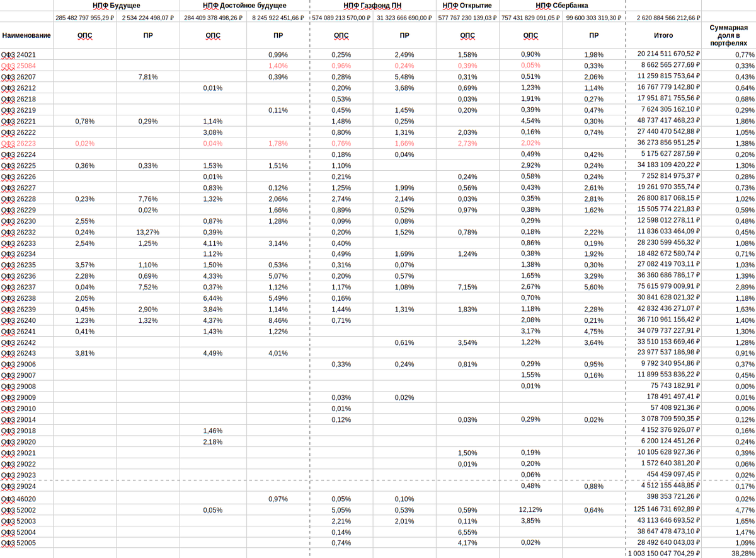Click the ОФЗ 29006 row label
The image size is (756, 558).
tap(18, 364)
